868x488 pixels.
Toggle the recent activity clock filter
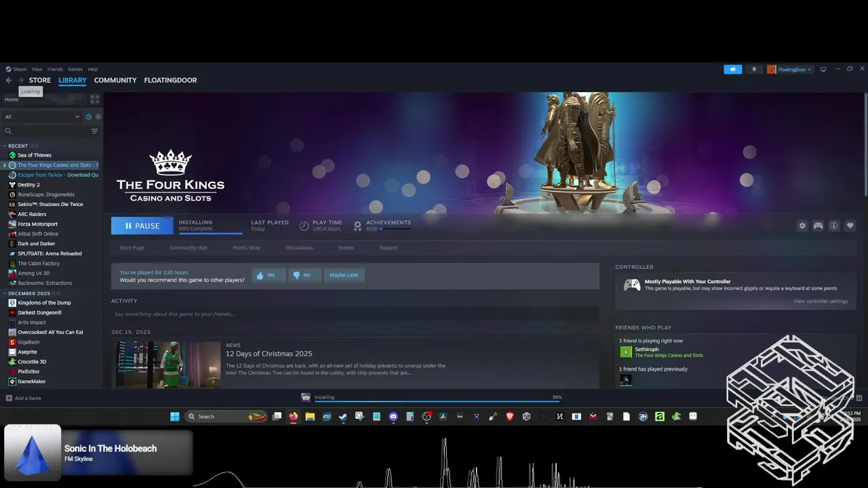pos(88,117)
